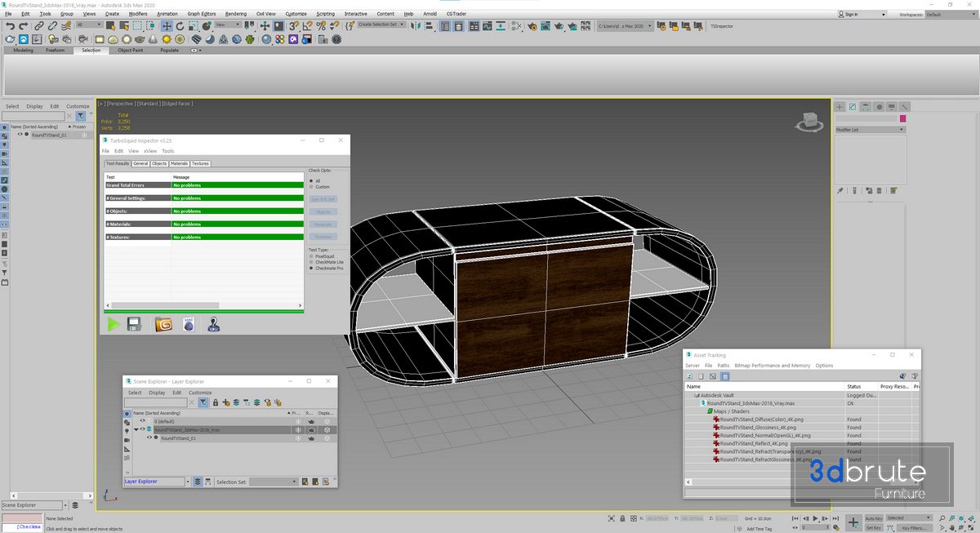Select the Checkmate Pro test type radio

[311, 268]
